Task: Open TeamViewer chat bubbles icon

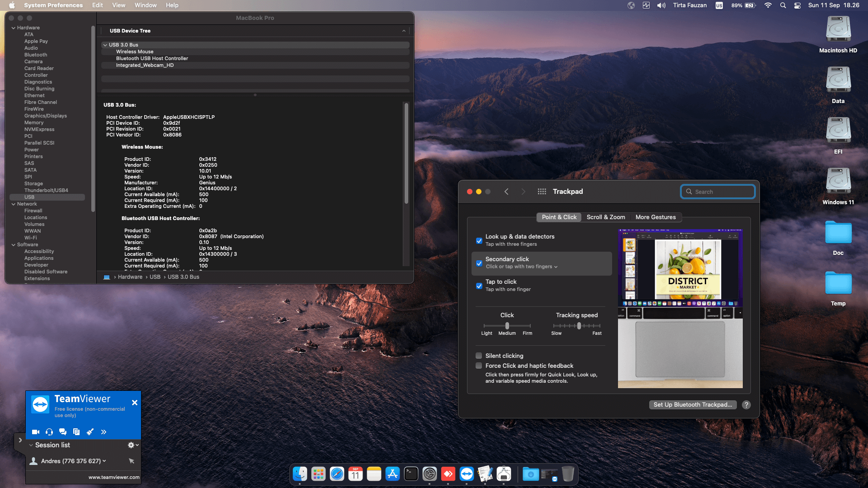Action: (x=63, y=432)
